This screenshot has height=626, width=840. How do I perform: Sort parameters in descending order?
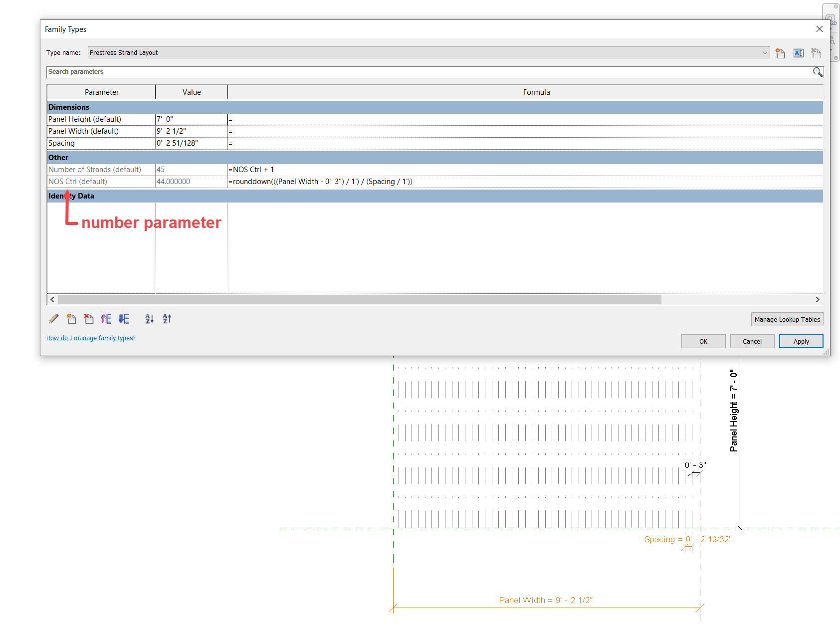167,319
